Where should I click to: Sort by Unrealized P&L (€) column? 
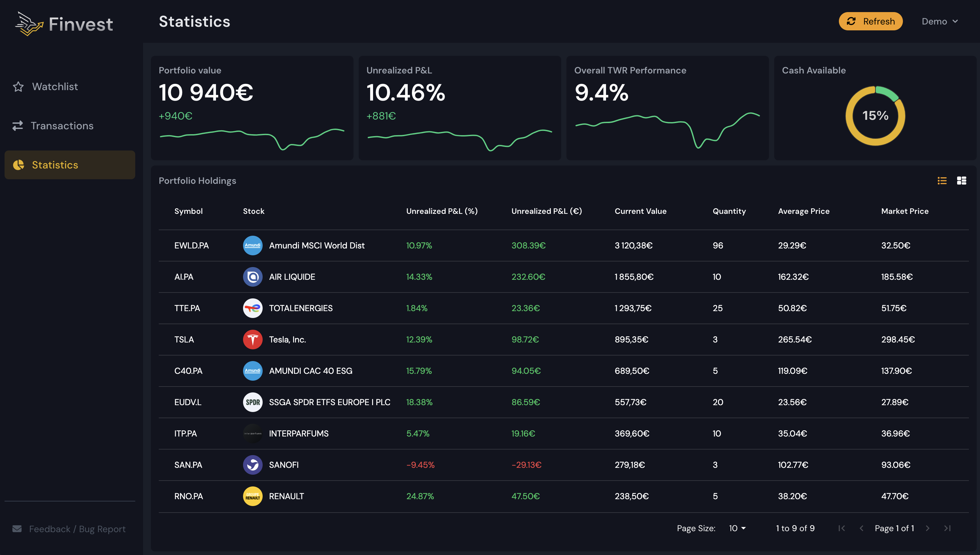547,211
